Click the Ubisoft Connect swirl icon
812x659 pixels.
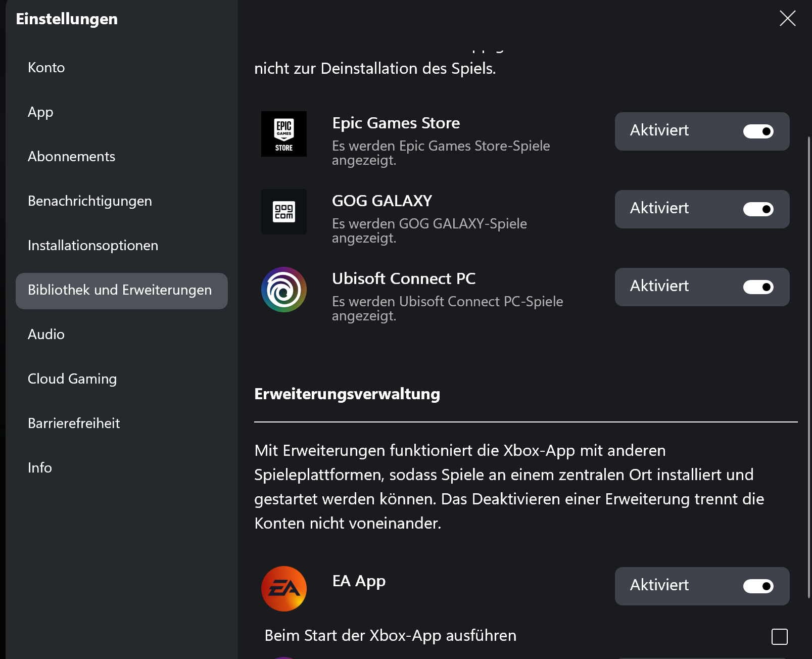283,290
